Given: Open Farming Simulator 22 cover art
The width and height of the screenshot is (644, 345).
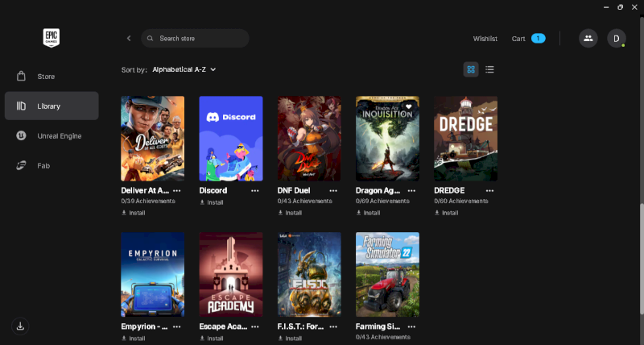Looking at the screenshot, I should click(387, 275).
